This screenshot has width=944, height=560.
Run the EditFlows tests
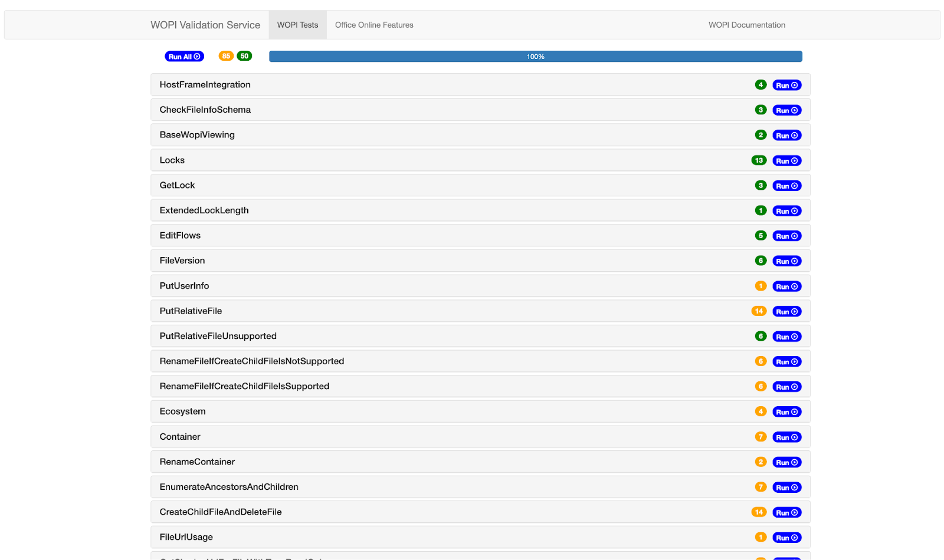point(786,236)
